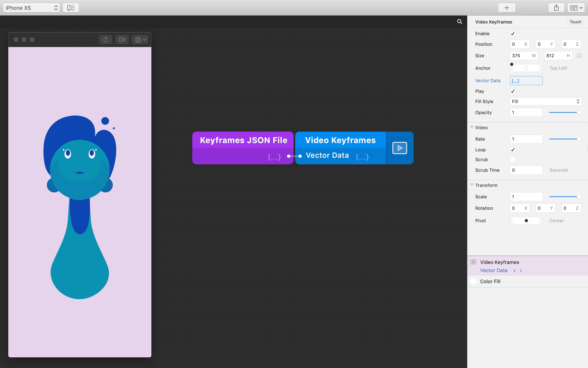
Task: Click the Video Keyframes layer play icon
Action: click(x=473, y=262)
